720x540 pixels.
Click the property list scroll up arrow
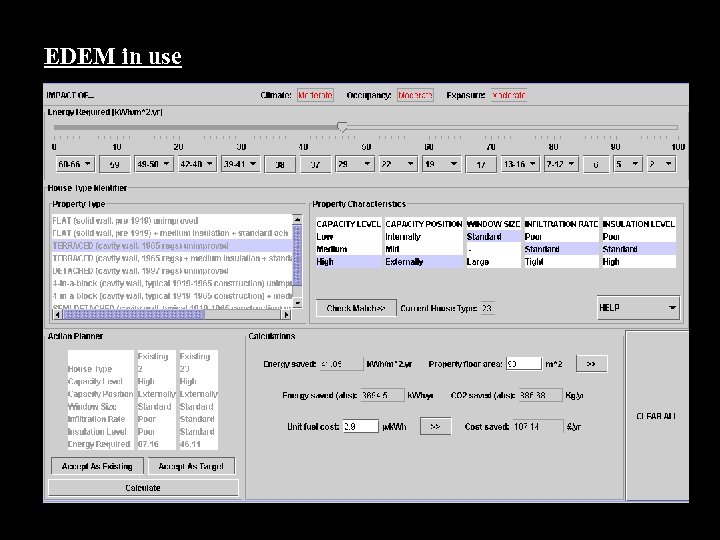pyautogui.click(x=297, y=220)
